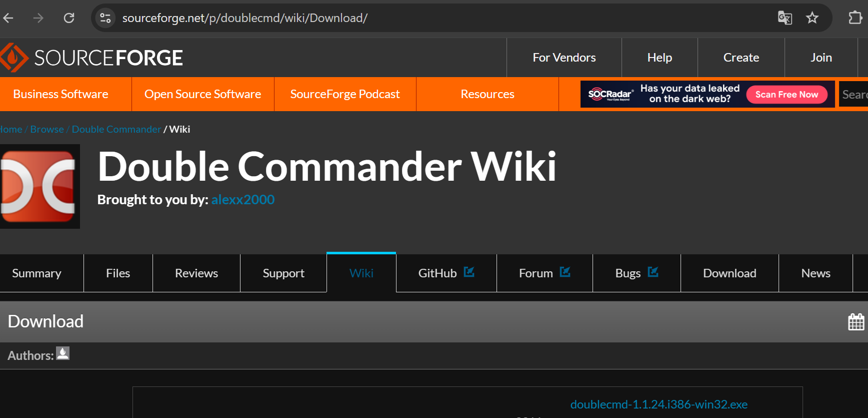Open Open Source Software menu
The image size is (868, 418).
tap(202, 94)
